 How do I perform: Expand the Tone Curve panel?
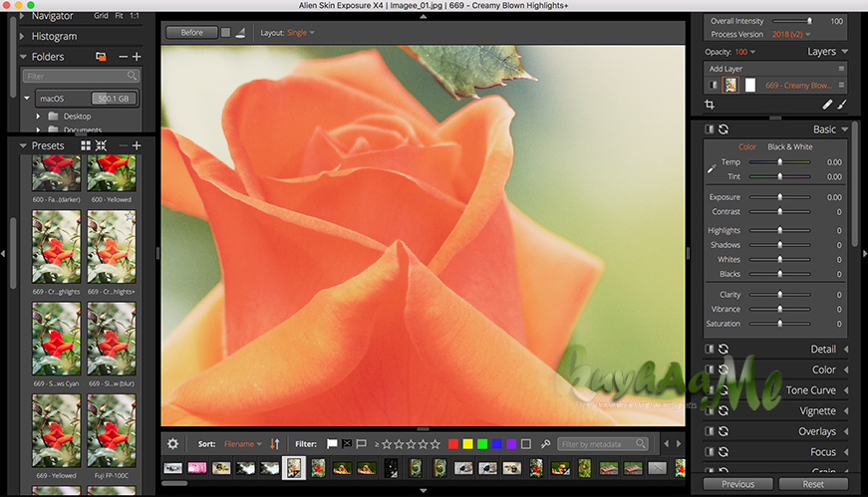click(x=846, y=390)
